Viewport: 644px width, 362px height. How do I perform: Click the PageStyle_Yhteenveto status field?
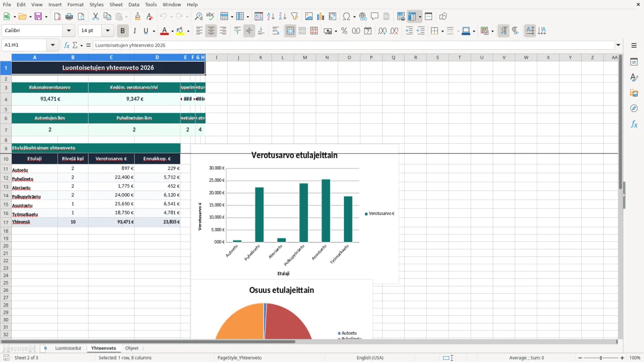[239, 358]
